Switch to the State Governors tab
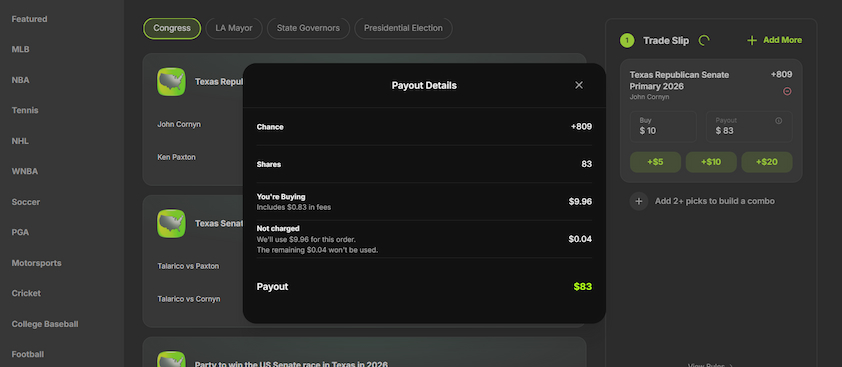This screenshot has width=842, height=367. pos(308,28)
